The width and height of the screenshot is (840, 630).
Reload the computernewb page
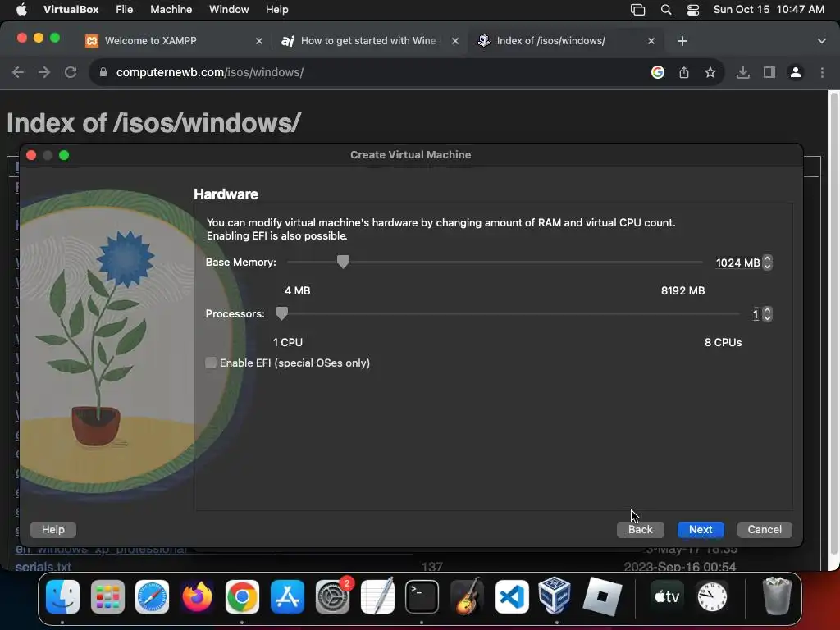(x=71, y=72)
